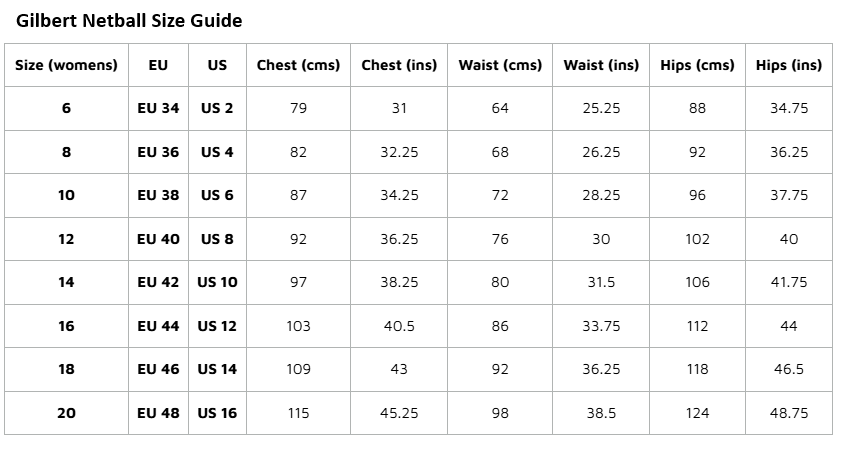Click the Hips (ins) column header
Viewport: 846px width, 451px height.
(x=789, y=65)
